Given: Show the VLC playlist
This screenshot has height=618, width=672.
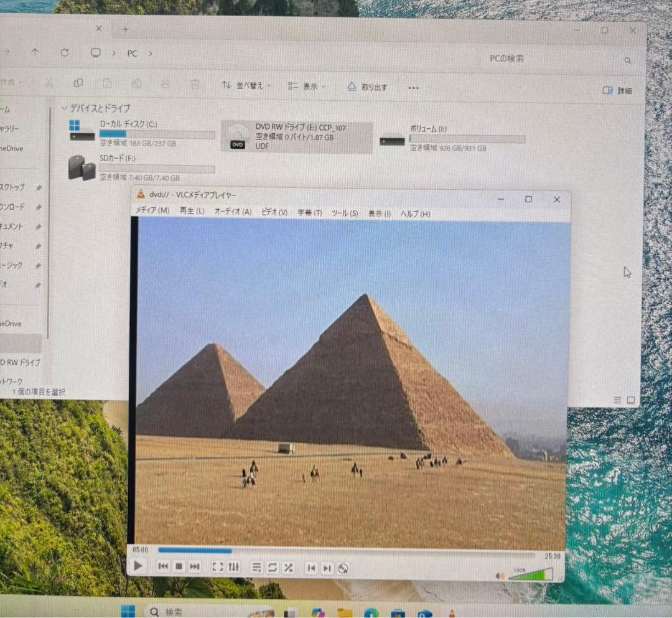Looking at the screenshot, I should [256, 567].
